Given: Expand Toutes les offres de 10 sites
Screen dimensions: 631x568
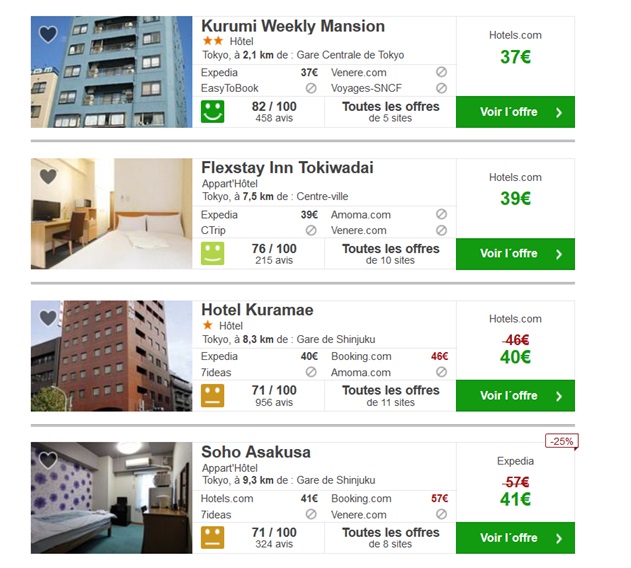Looking at the screenshot, I should [x=390, y=254].
